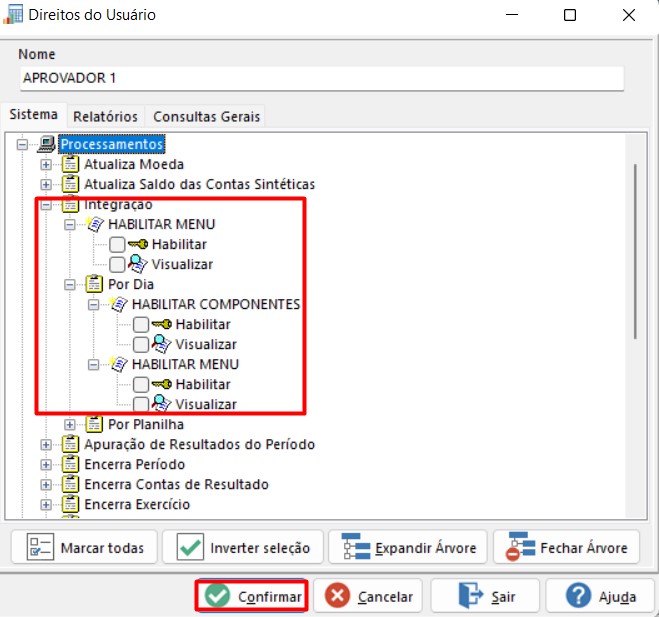Click the magnifier icon of Visualizar under HABILITAR COMPONENTES
Screen dimensions: 659x617
(x=161, y=344)
